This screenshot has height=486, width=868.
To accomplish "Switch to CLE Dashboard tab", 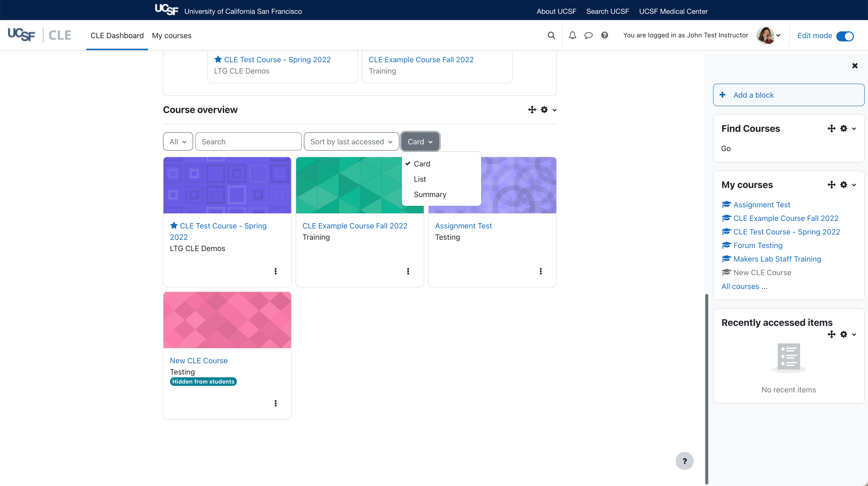I will 117,36.
